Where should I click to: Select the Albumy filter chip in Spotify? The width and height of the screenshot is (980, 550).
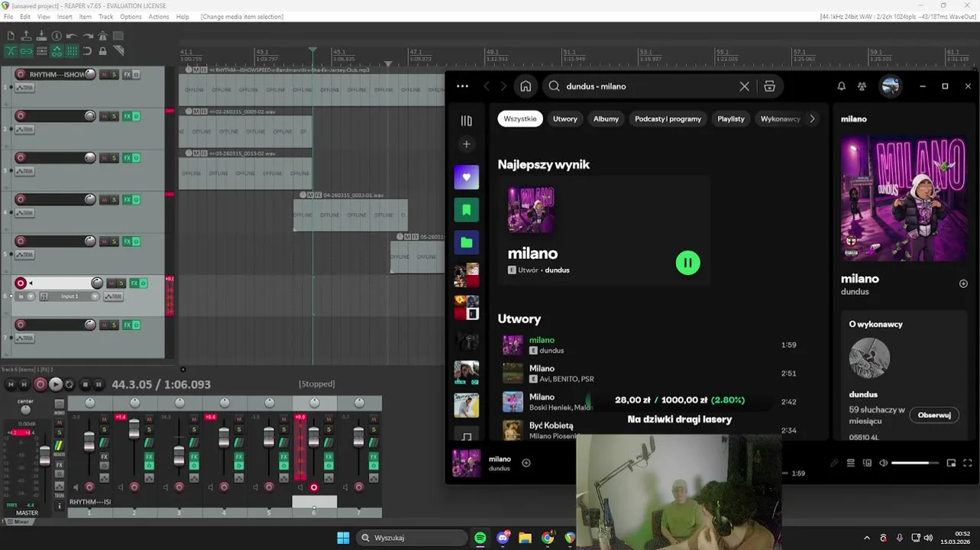pyautogui.click(x=606, y=119)
